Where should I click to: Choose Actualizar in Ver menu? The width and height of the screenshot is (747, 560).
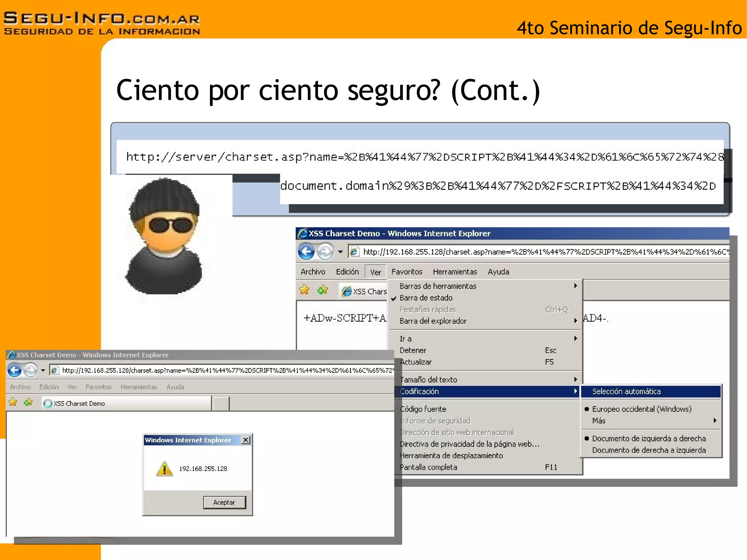488,362
